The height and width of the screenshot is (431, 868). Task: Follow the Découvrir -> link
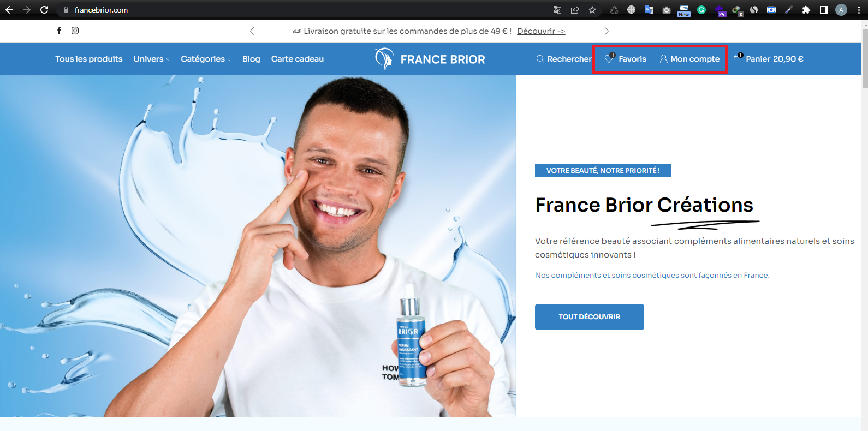tap(541, 31)
